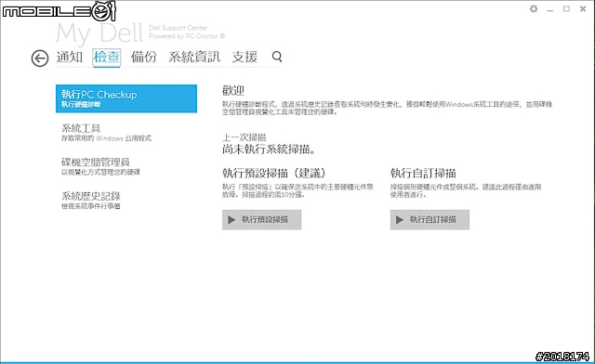The width and height of the screenshot is (595, 364).
Task: Open the 支援 tab
Action: click(x=245, y=57)
